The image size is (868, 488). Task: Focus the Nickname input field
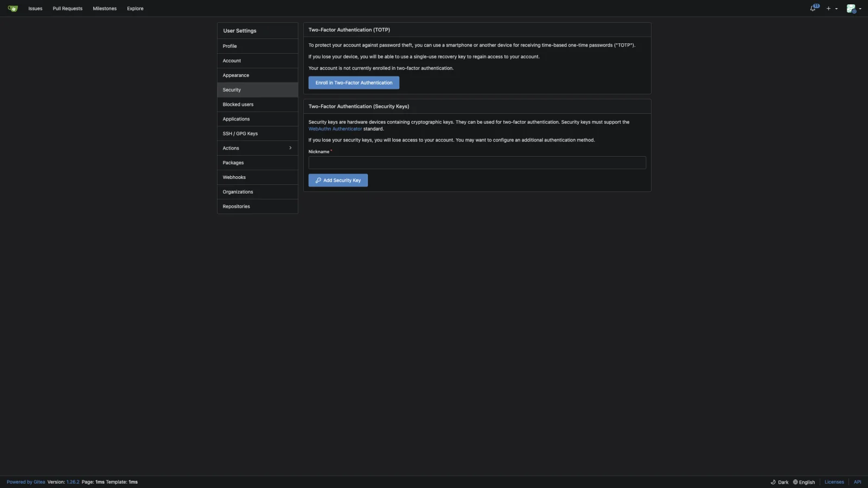pyautogui.click(x=477, y=163)
